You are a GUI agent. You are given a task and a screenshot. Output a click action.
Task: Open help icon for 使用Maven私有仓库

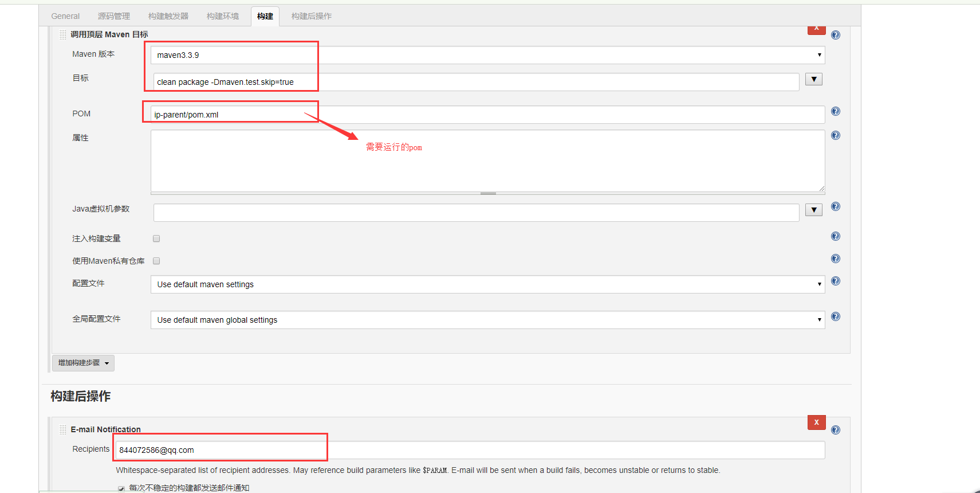click(836, 259)
